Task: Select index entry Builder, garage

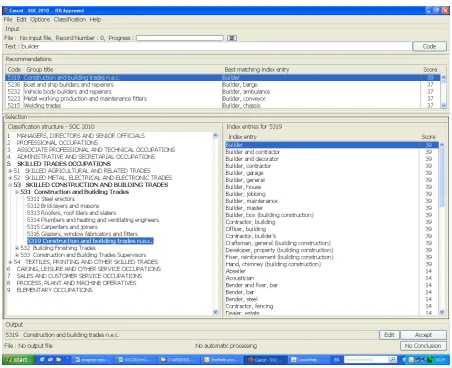Action: point(332,173)
